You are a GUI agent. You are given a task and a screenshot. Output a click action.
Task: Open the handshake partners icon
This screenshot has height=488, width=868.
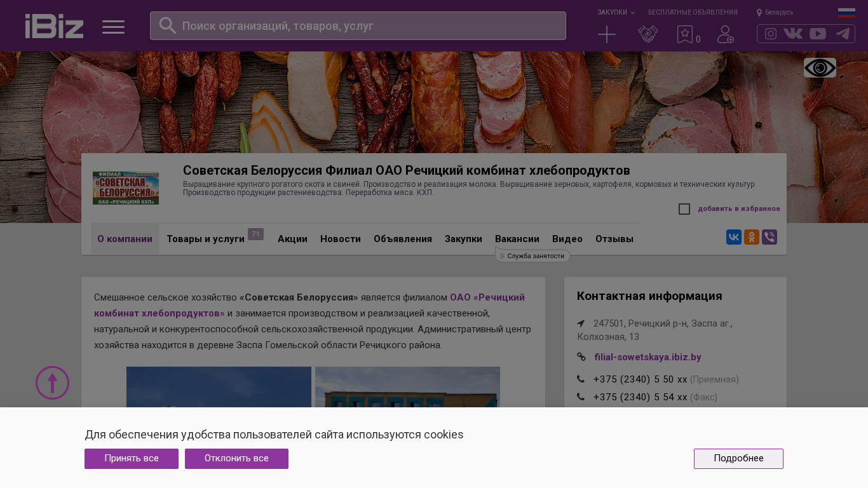pyautogui.click(x=648, y=34)
